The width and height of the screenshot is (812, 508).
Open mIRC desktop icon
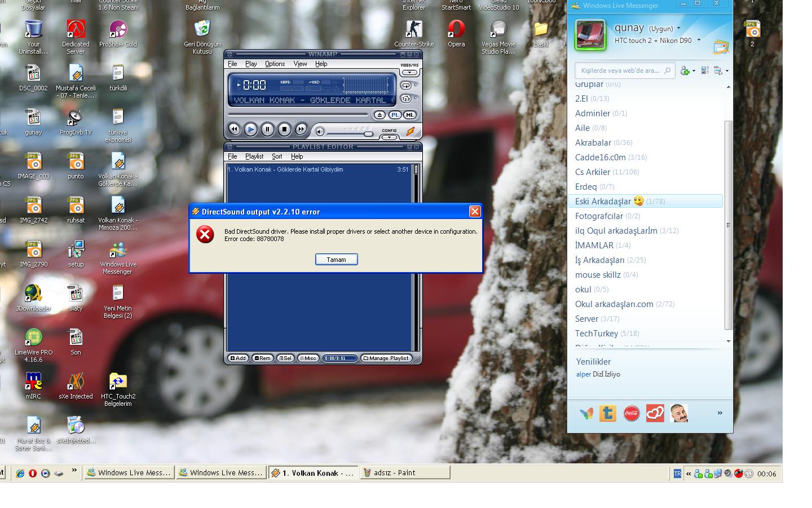pyautogui.click(x=33, y=386)
